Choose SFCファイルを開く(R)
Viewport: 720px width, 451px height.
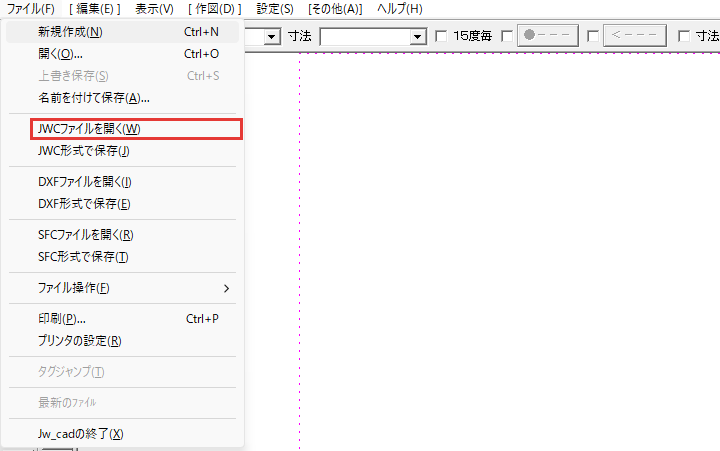[x=122, y=235]
